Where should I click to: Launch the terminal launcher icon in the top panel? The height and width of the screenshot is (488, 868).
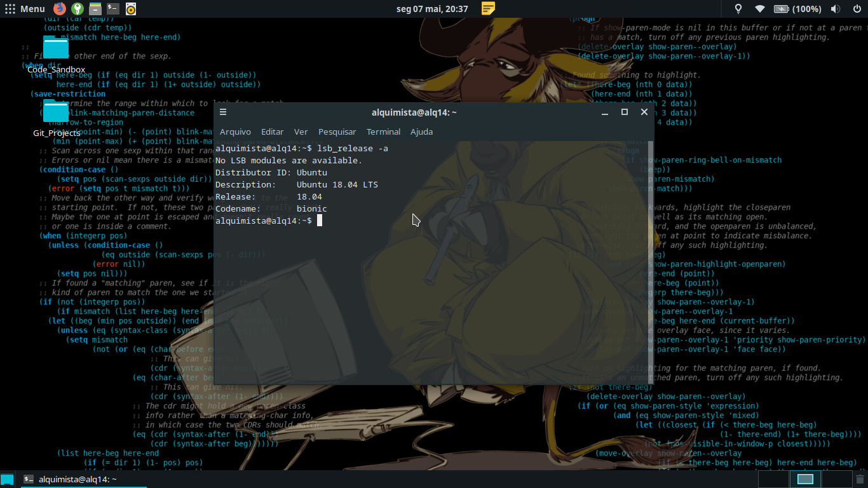point(113,9)
